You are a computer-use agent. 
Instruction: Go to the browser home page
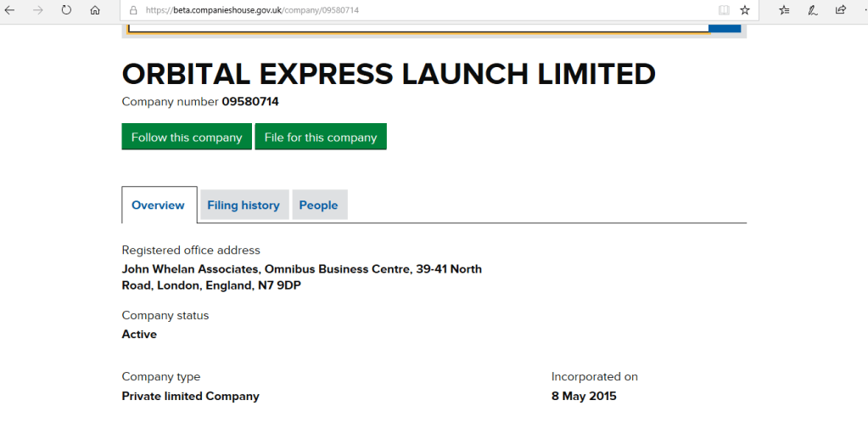(94, 10)
